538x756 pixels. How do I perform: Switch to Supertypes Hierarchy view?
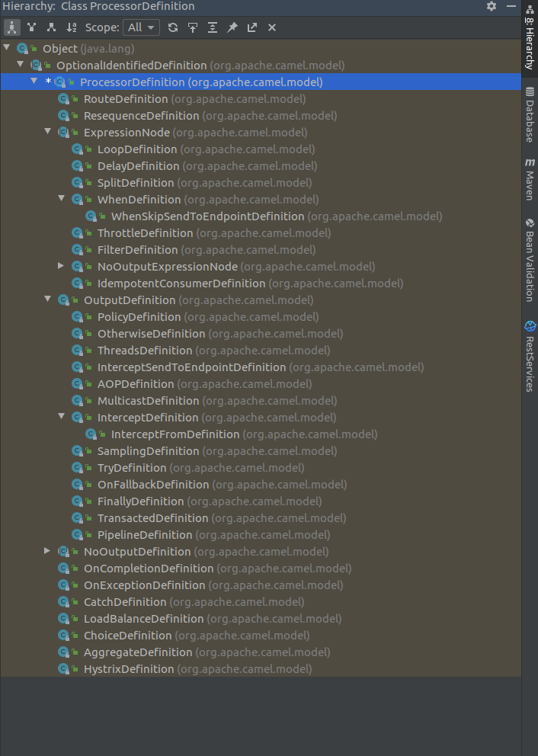pyautogui.click(x=32, y=27)
